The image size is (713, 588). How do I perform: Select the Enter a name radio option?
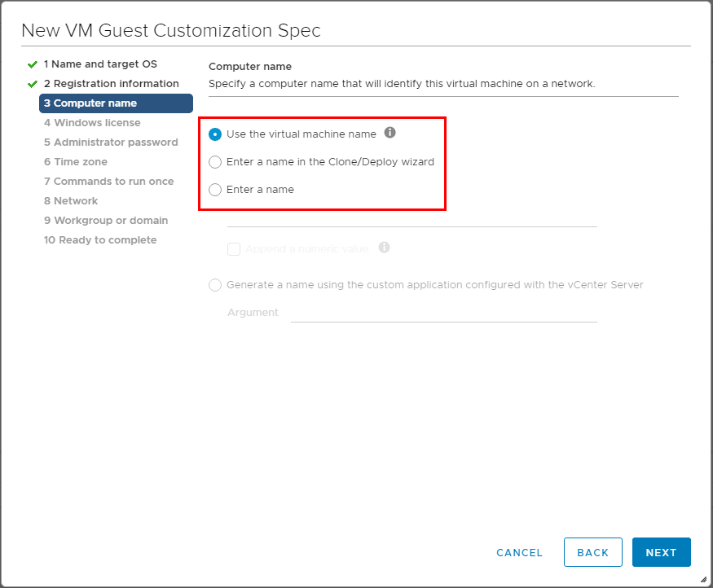pos(215,190)
